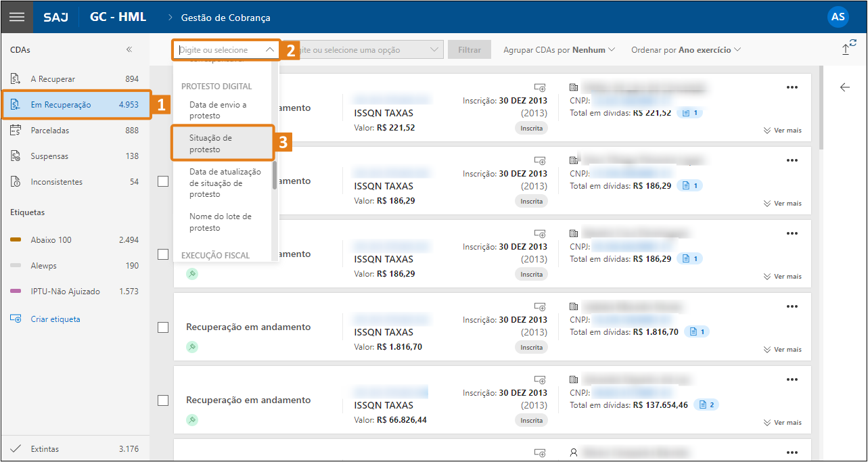This screenshot has width=868, height=462.
Task: Check the box for R$ 1.816,70 CDA
Action: pos(163,327)
